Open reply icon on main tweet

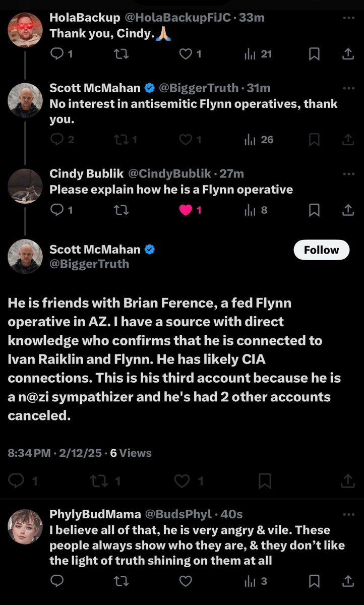pos(17,481)
